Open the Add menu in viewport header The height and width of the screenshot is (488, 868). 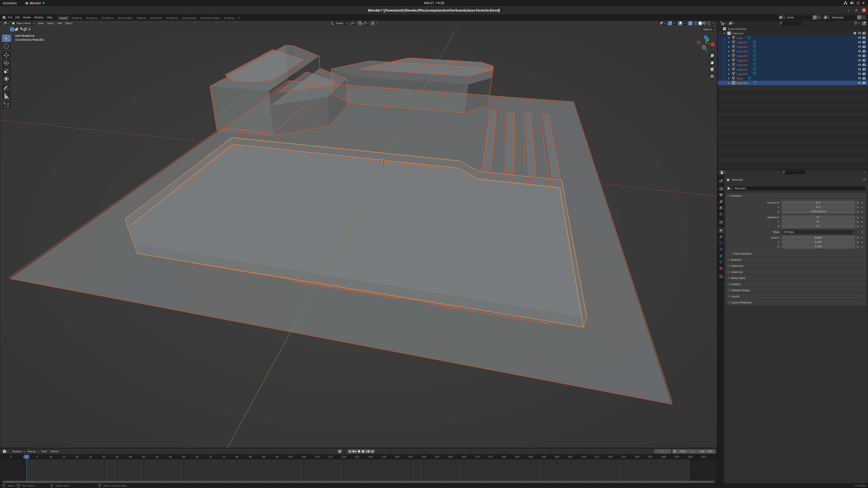tap(60, 23)
